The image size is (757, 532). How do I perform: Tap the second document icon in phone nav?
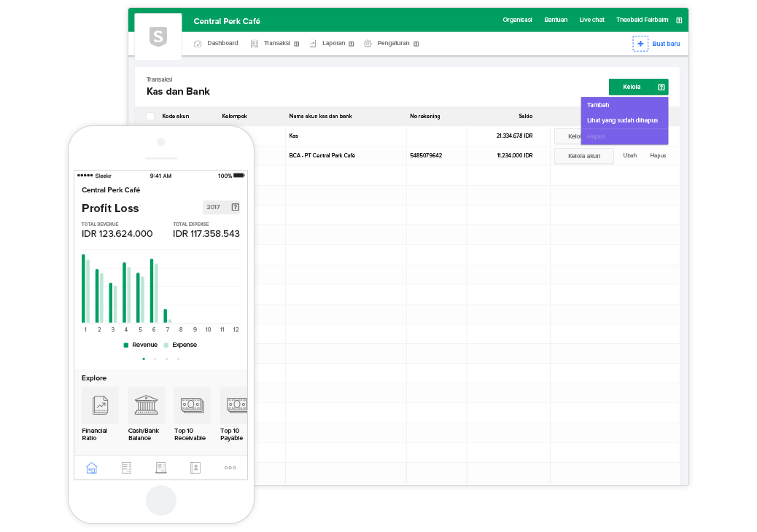click(x=126, y=467)
